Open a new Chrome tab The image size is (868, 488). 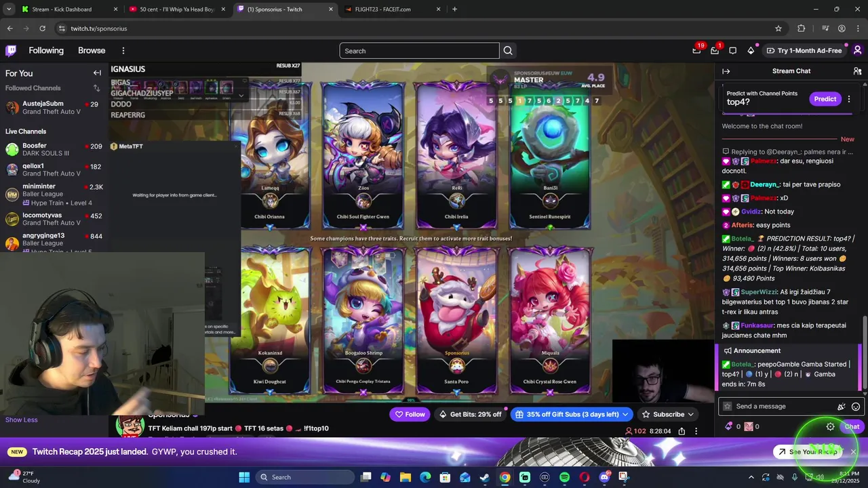click(x=454, y=9)
